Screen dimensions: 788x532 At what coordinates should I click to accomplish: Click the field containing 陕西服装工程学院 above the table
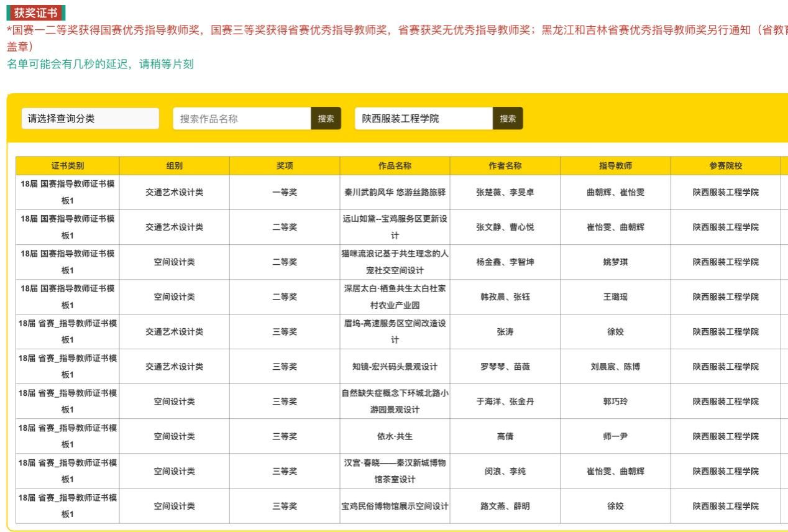[x=424, y=119]
